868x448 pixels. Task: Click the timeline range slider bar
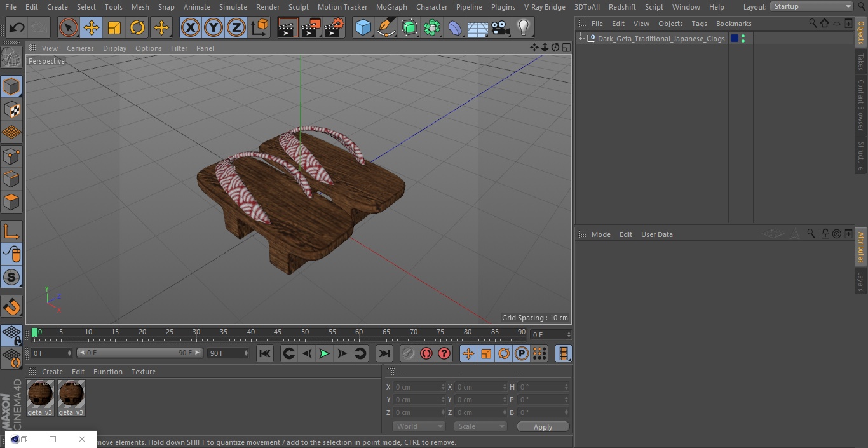pyautogui.click(x=140, y=353)
